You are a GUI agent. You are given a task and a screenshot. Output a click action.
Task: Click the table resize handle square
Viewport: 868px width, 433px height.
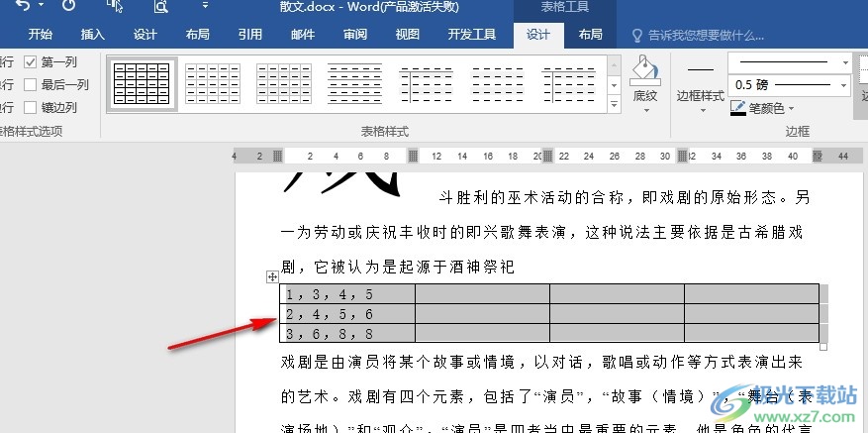coord(823,347)
